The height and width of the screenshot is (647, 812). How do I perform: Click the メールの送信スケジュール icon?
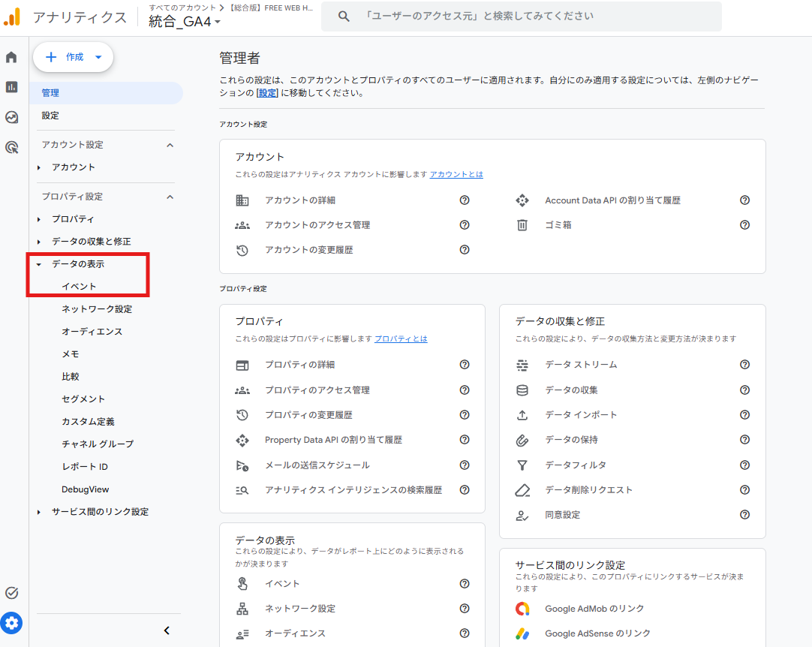pyautogui.click(x=242, y=465)
